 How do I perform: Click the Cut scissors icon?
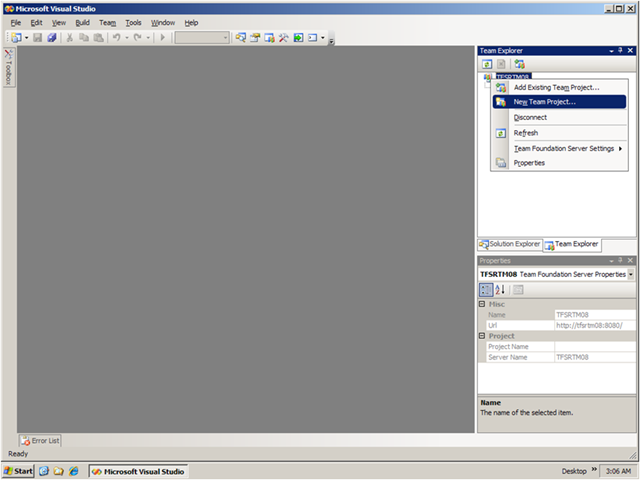(x=69, y=38)
